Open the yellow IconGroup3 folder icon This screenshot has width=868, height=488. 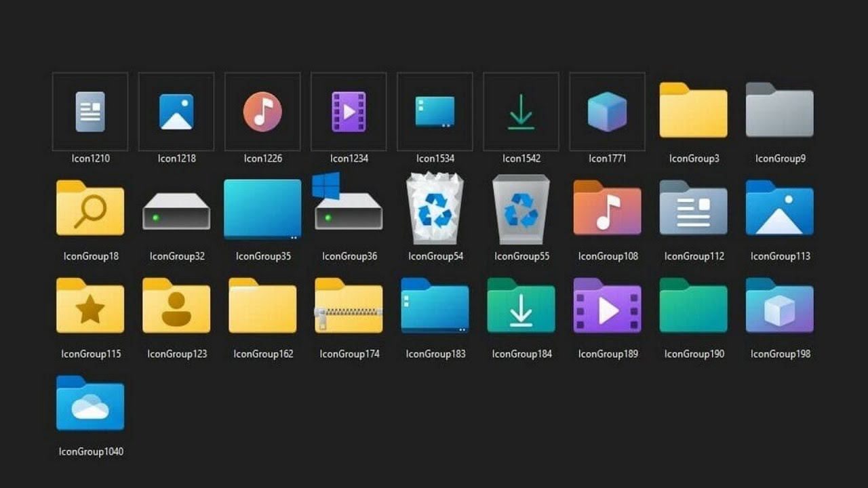coord(693,110)
